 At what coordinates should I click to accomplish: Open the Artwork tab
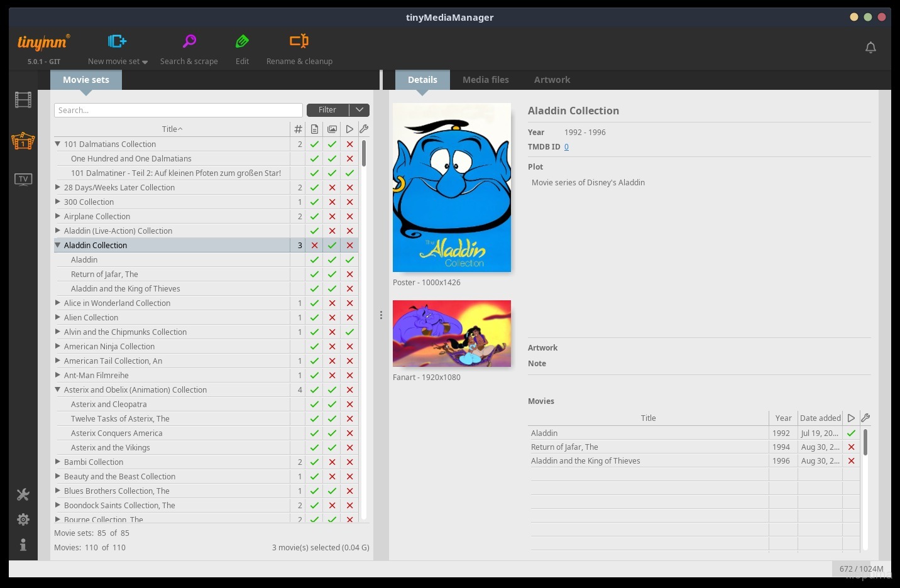[552, 80]
